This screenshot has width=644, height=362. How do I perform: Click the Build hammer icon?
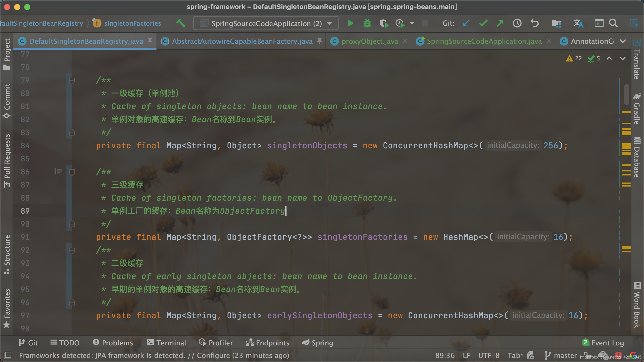181,23
